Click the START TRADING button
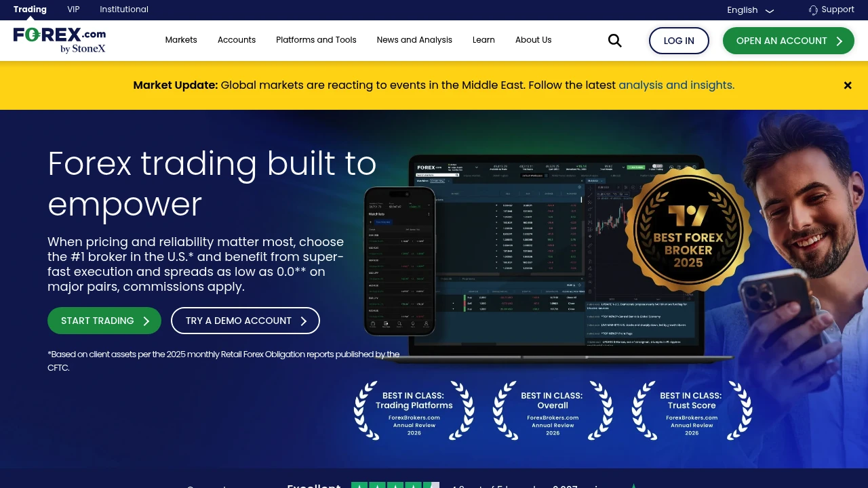Image resolution: width=868 pixels, height=488 pixels. [104, 321]
